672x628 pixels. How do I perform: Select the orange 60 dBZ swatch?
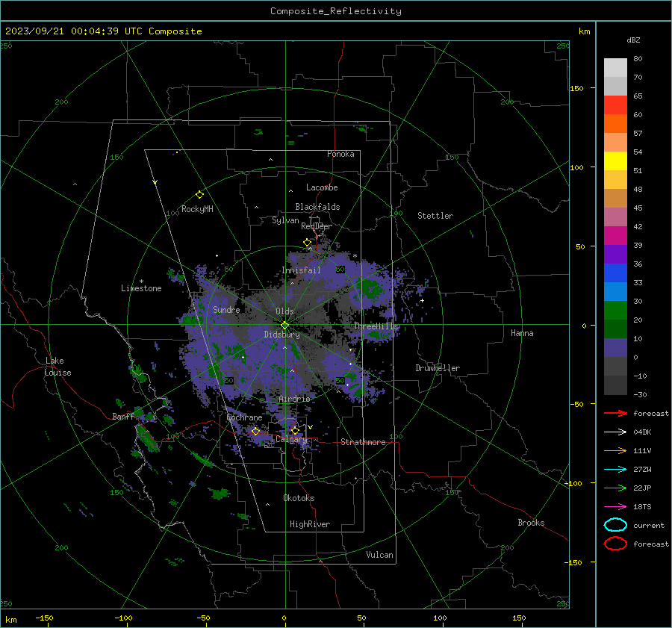coord(615,123)
